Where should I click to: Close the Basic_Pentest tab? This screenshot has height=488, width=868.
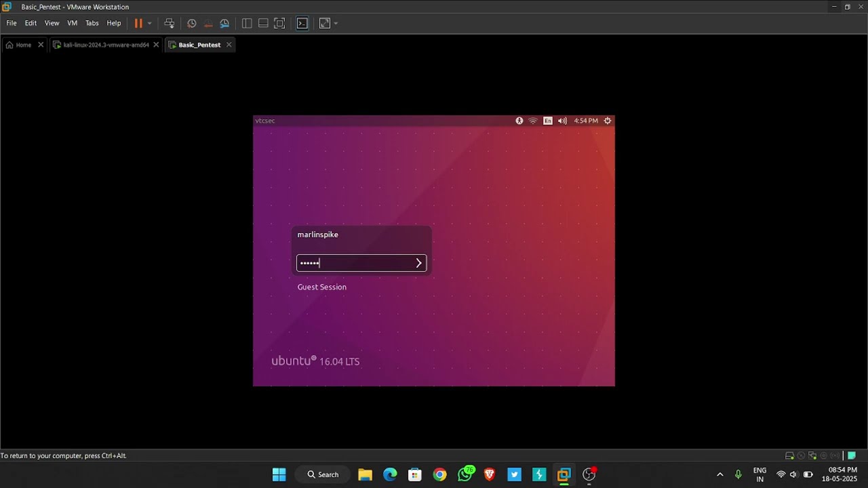[229, 45]
